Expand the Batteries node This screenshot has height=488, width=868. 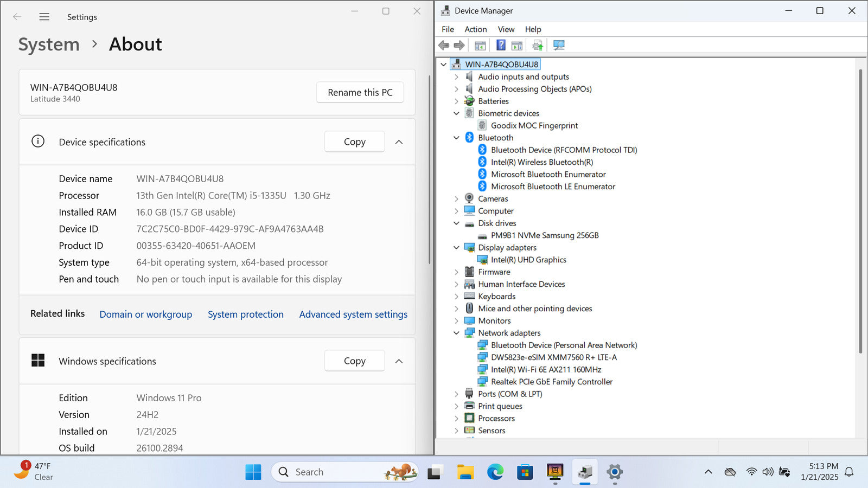(456, 101)
